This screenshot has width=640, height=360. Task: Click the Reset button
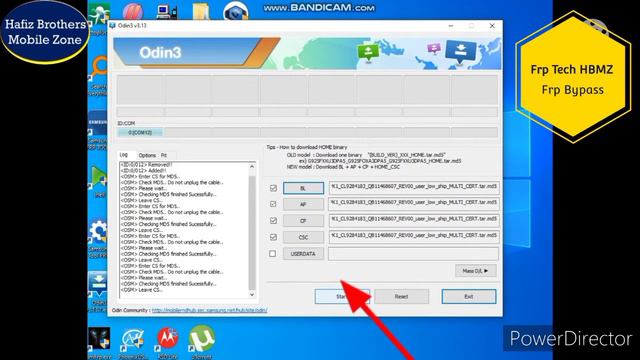click(401, 296)
